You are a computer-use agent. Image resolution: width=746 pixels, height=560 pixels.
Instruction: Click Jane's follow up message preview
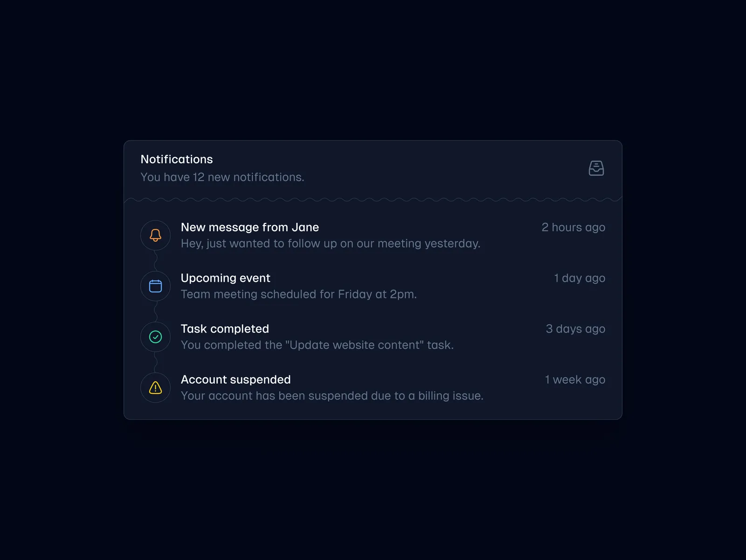330,243
